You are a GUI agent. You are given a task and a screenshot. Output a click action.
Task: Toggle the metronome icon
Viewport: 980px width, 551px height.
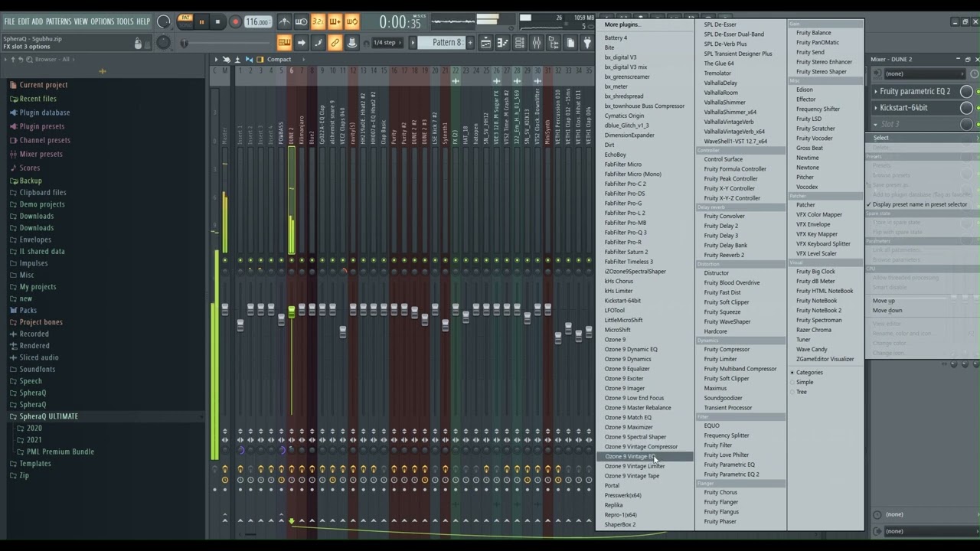(284, 22)
